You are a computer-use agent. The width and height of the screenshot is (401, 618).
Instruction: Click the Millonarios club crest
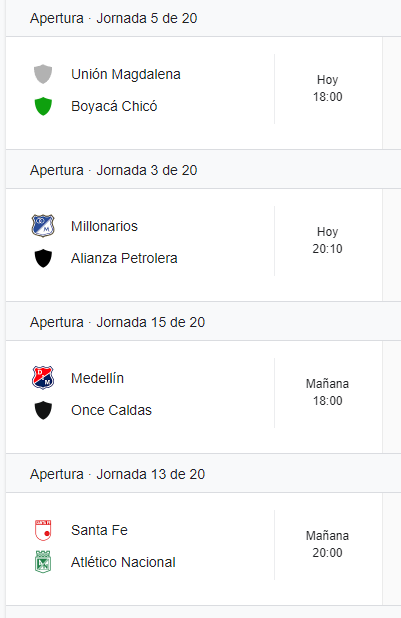pyautogui.click(x=43, y=226)
